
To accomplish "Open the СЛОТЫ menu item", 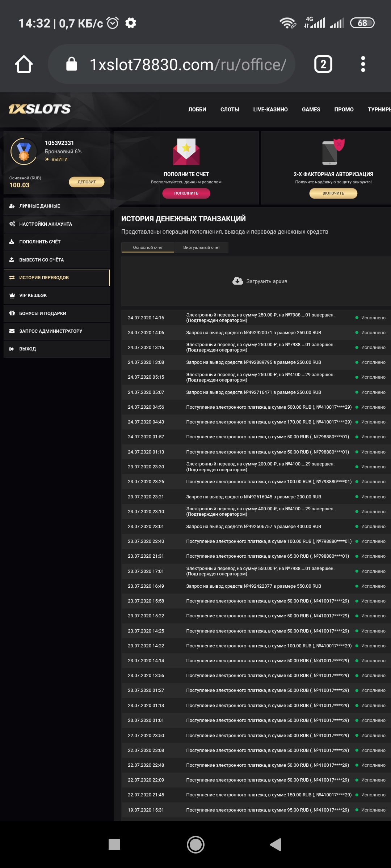I will click(230, 110).
